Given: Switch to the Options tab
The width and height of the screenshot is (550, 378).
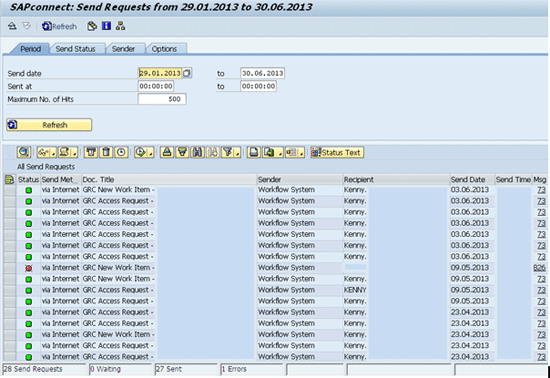Looking at the screenshot, I should pyautogui.click(x=164, y=49).
